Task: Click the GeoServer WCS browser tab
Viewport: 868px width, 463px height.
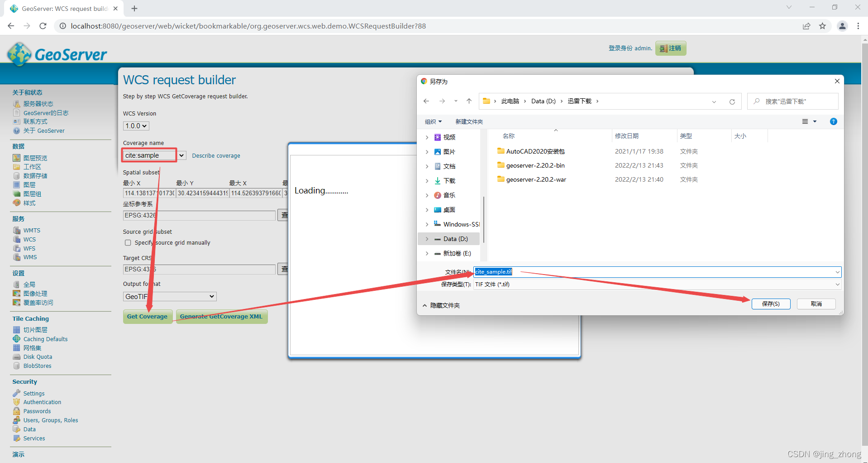Action: (x=65, y=9)
